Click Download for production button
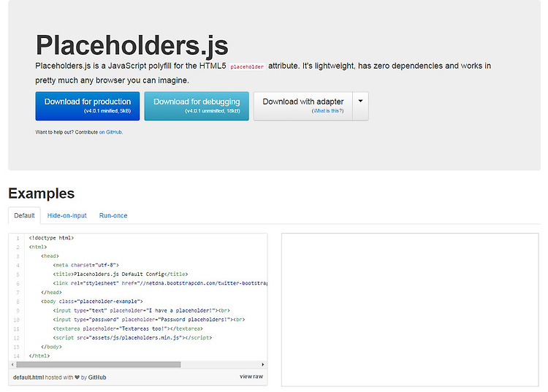Image resolution: width=548 pixels, height=392 pixels. click(x=88, y=106)
